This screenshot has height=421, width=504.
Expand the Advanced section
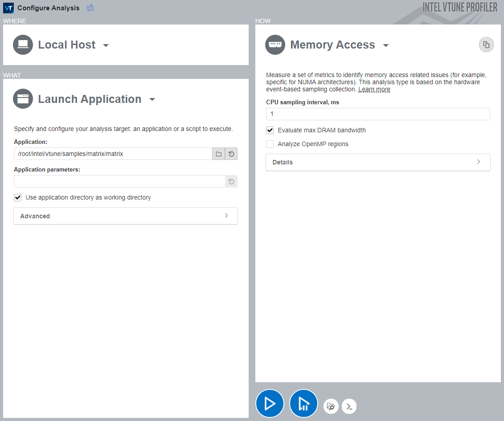click(126, 216)
